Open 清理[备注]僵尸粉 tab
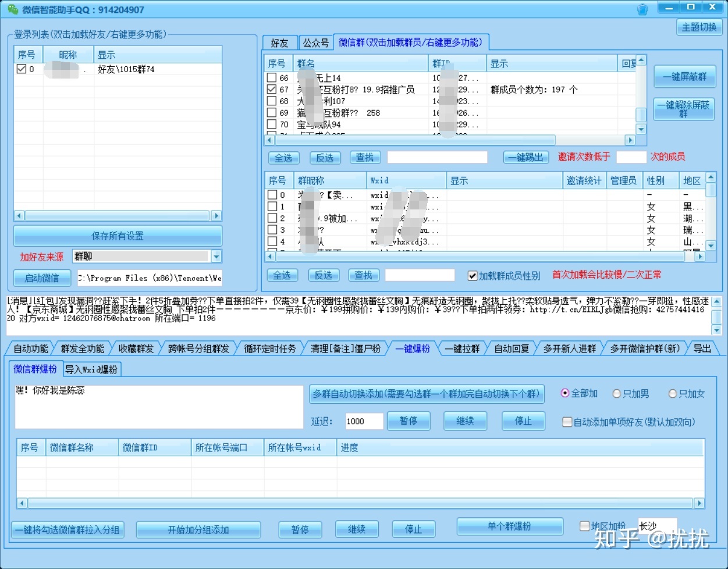This screenshot has height=569, width=728. point(346,348)
